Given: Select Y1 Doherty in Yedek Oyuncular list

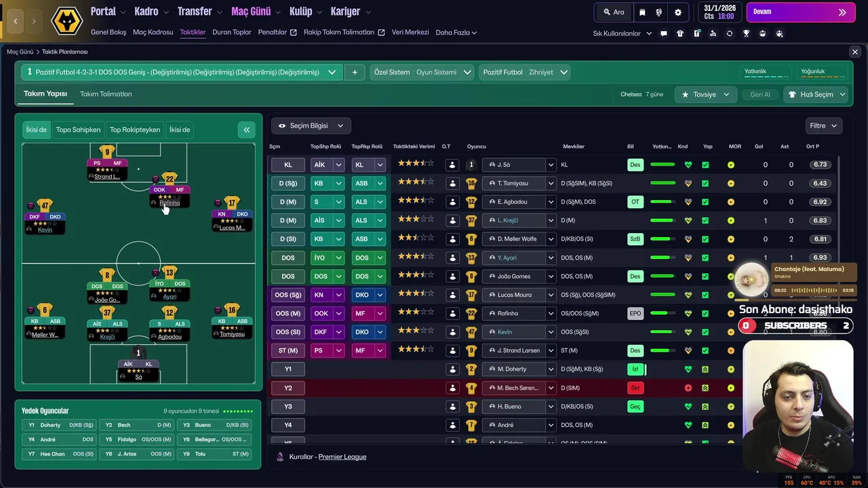Looking at the screenshot, I should 59,425.
